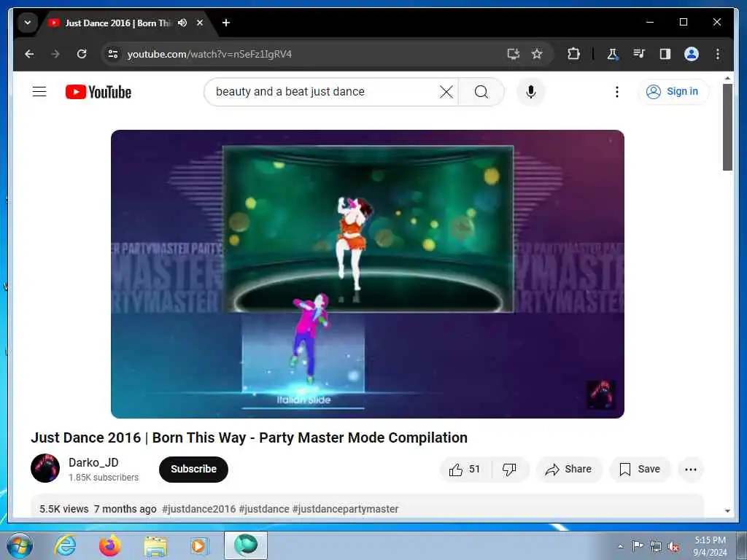
Task: Open the taskbar clock and date
Action: point(710,546)
